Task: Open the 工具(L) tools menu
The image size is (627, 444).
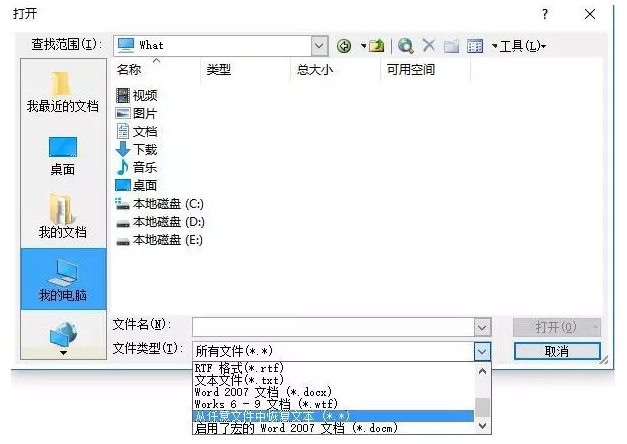Action: (x=523, y=46)
